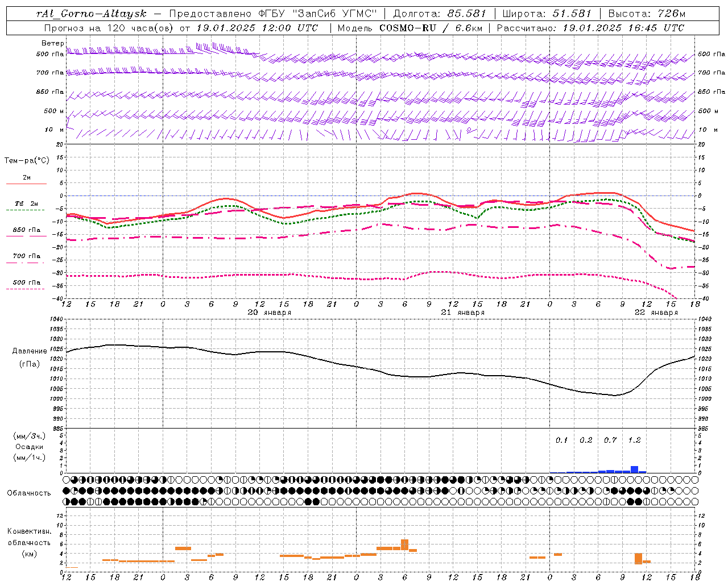The height and width of the screenshot is (582, 728).
Task: Click the station title rAl_Gorno-Altaysk
Action: [x=91, y=14]
